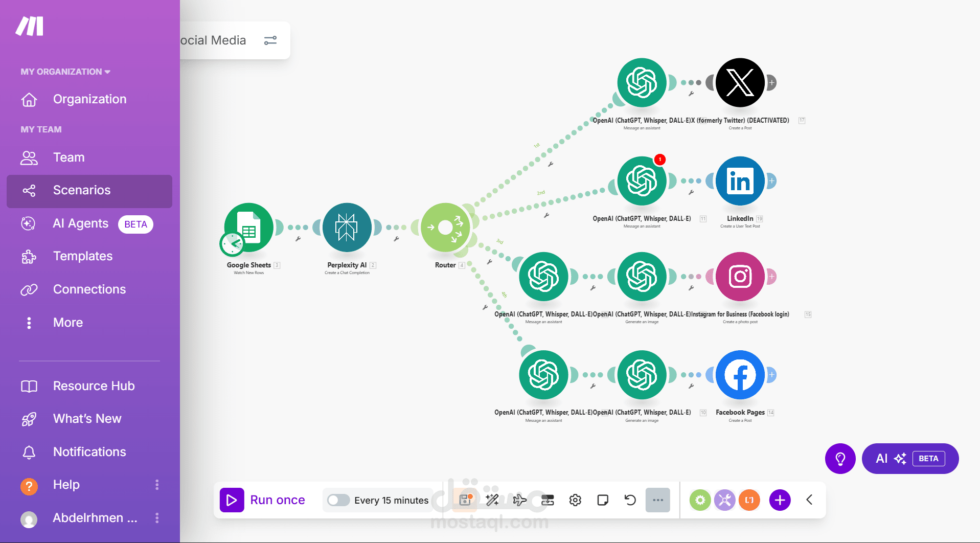Select OpenAI Message an assistant module on Instagram route

(543, 277)
